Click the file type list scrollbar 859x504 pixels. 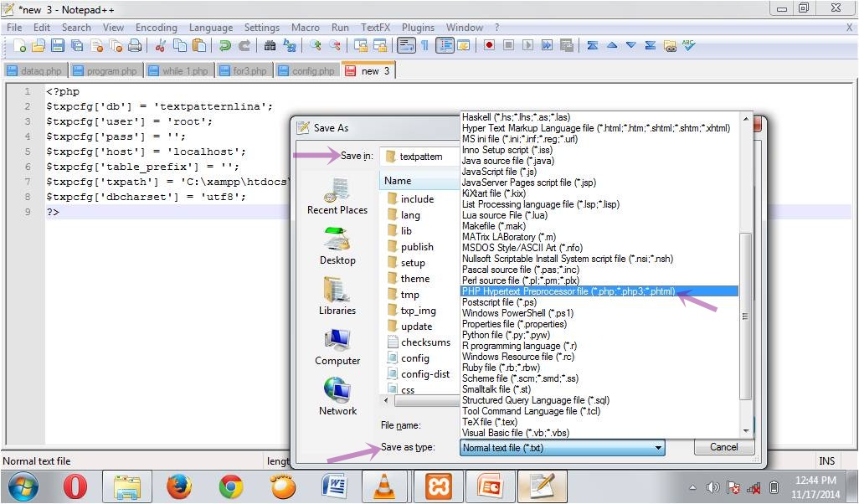click(745, 318)
